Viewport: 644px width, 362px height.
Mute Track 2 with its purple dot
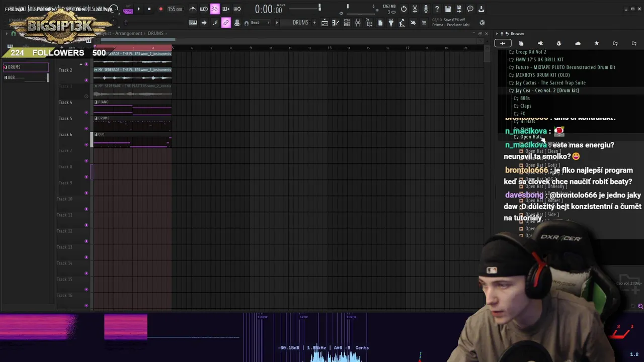[87, 80]
